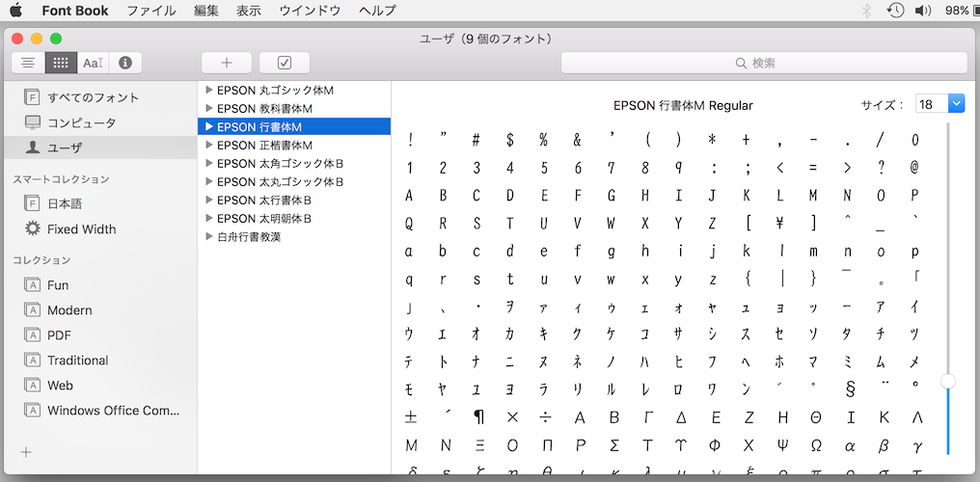Image resolution: width=980 pixels, height=482 pixels.
Task: Click the volume icon in menu bar
Action: tap(923, 10)
